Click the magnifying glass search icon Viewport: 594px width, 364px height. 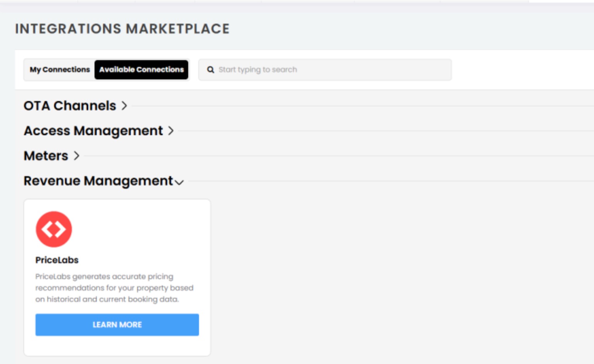211,70
